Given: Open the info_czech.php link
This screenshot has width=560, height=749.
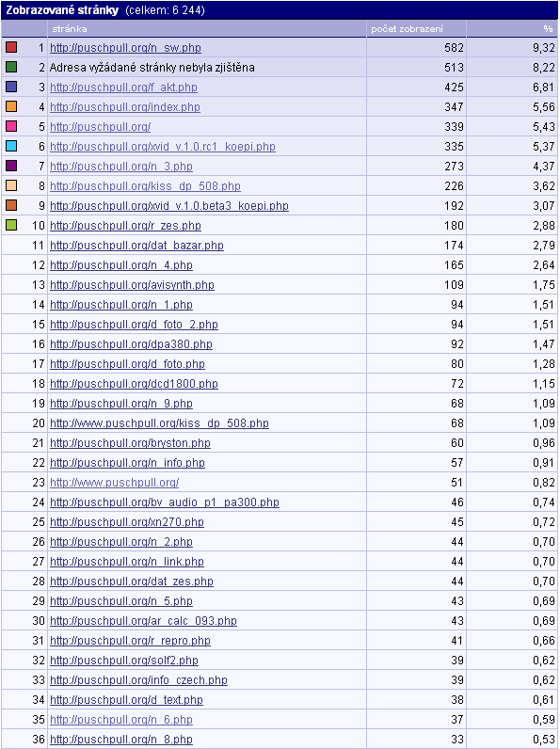Looking at the screenshot, I should [x=138, y=680].
